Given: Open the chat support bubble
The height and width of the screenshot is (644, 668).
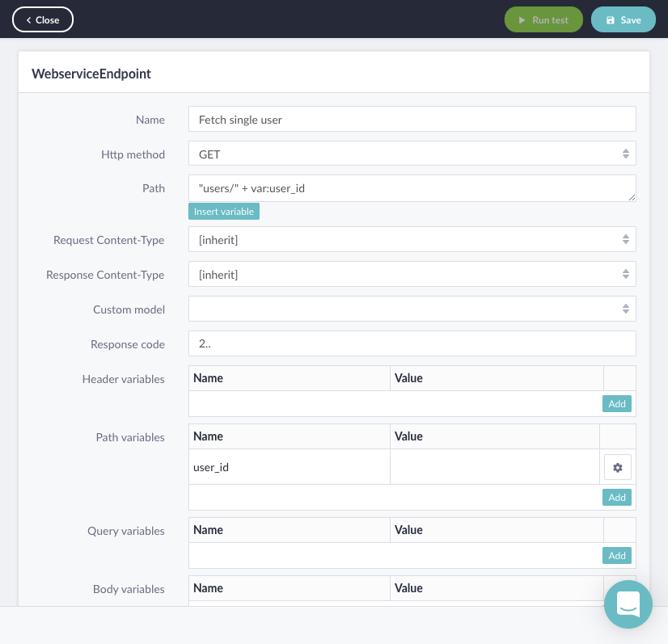Looking at the screenshot, I should click(628, 604).
